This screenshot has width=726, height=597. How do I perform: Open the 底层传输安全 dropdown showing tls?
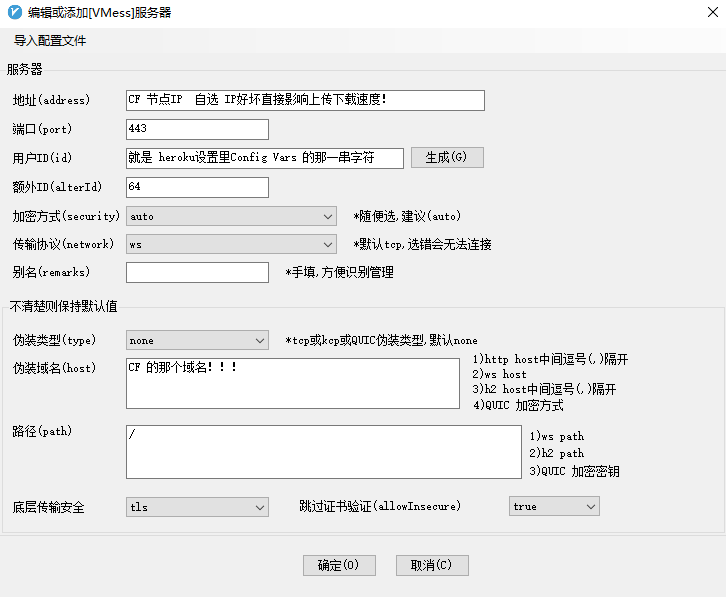(197, 507)
